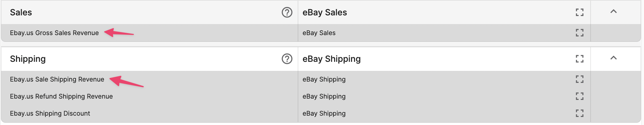Viewport: 644px width, 125px height.
Task: Click eBay Shipping mapping for Refund Shipping
Action: [324, 96]
